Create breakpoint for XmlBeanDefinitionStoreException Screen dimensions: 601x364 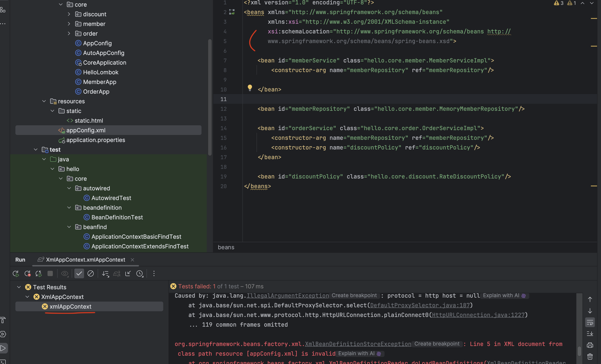pyautogui.click(x=437, y=344)
